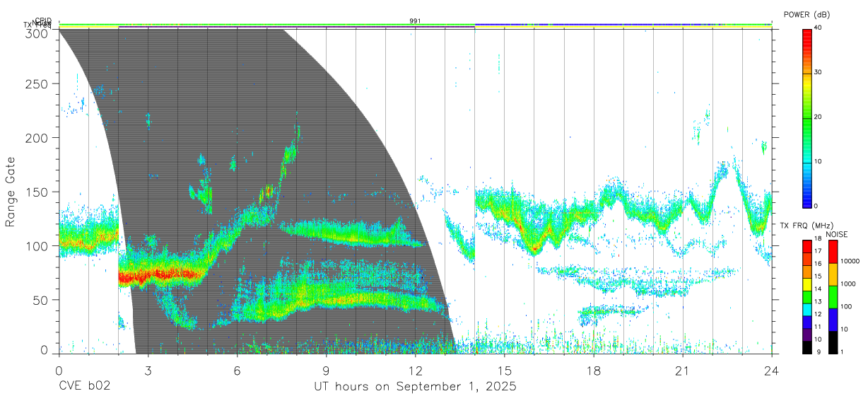This screenshot has height=401, width=868.
Task: Click the POWER (dB) colorbar gradient
Action: [x=807, y=117]
